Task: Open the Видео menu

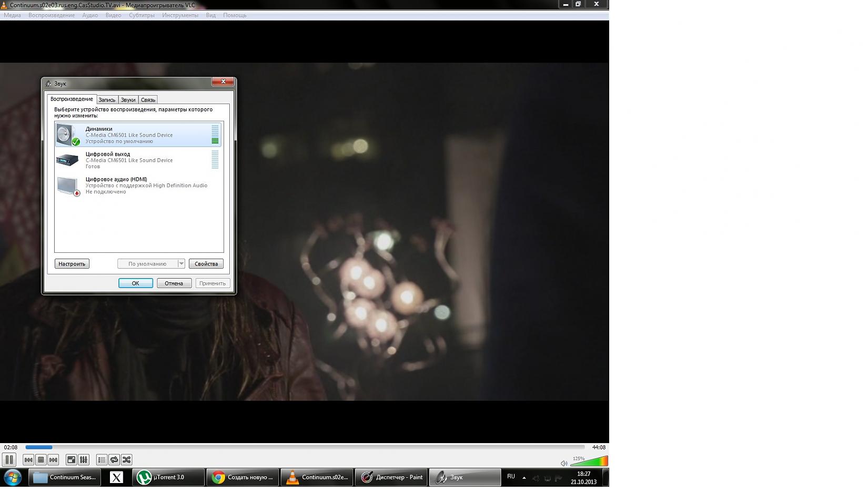Action: point(113,15)
